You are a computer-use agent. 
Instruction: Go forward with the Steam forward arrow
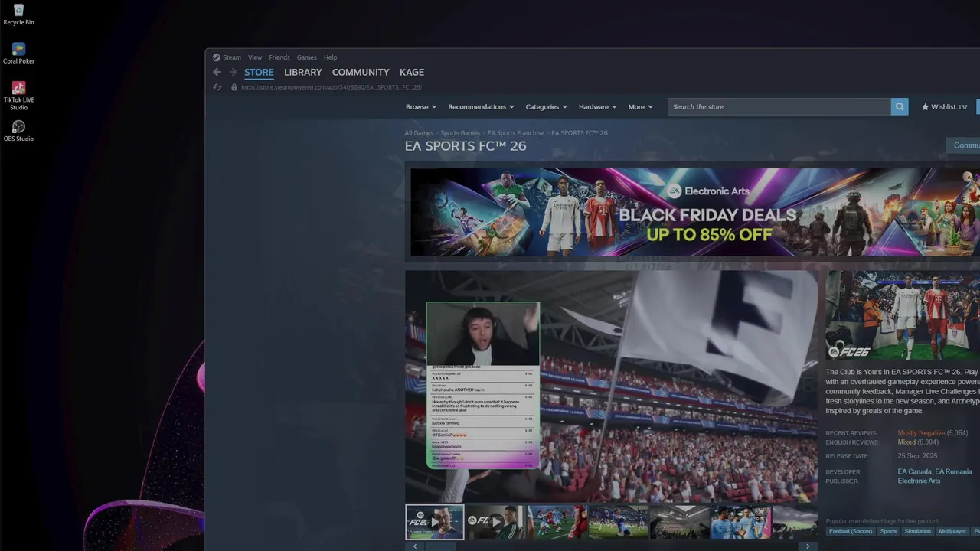click(233, 72)
